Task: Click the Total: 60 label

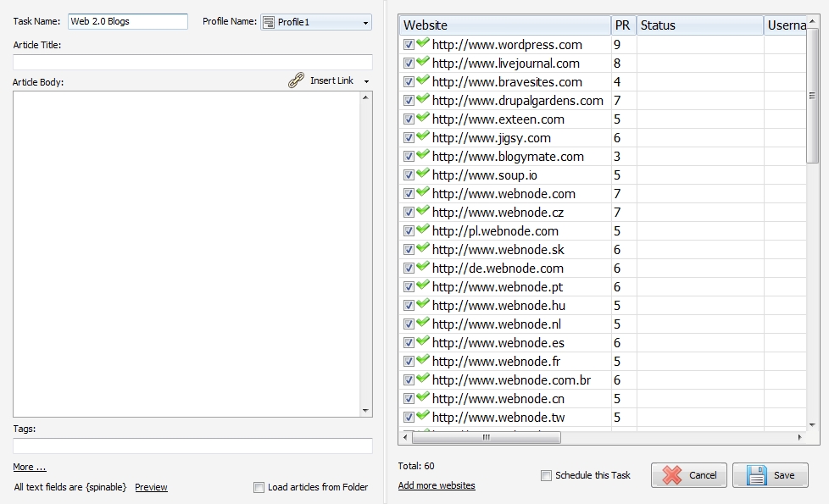Action: tap(416, 466)
